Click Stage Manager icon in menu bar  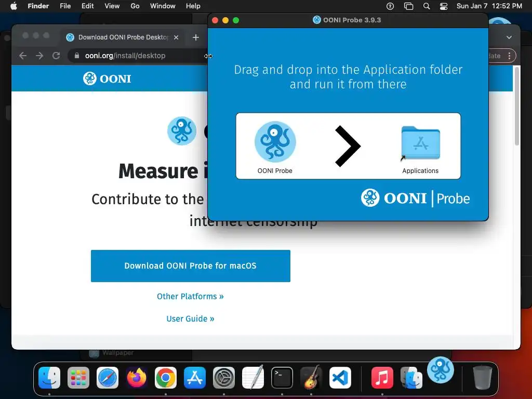(408, 6)
